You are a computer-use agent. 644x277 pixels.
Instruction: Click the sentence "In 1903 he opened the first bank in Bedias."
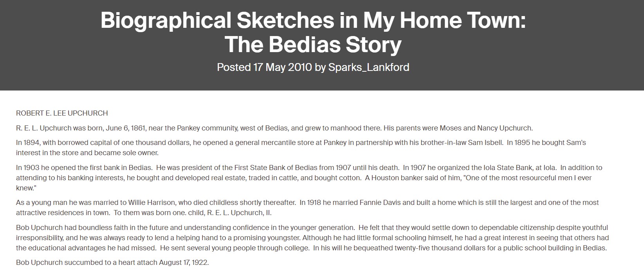(84, 168)
